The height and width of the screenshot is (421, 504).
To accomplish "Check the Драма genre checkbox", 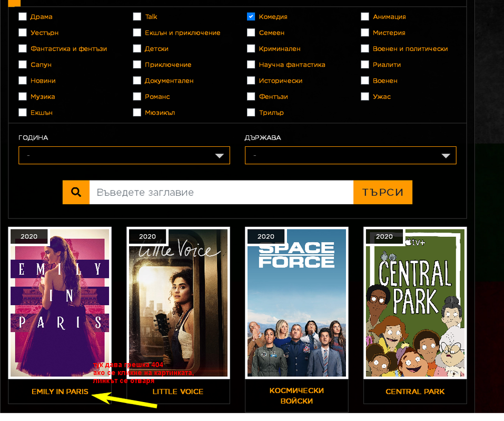I will (23, 16).
